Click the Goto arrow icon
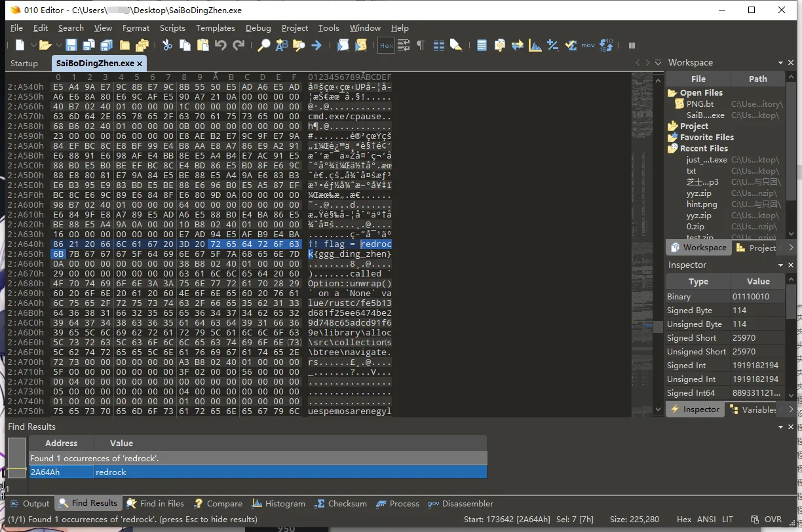802x532 pixels. coord(316,45)
